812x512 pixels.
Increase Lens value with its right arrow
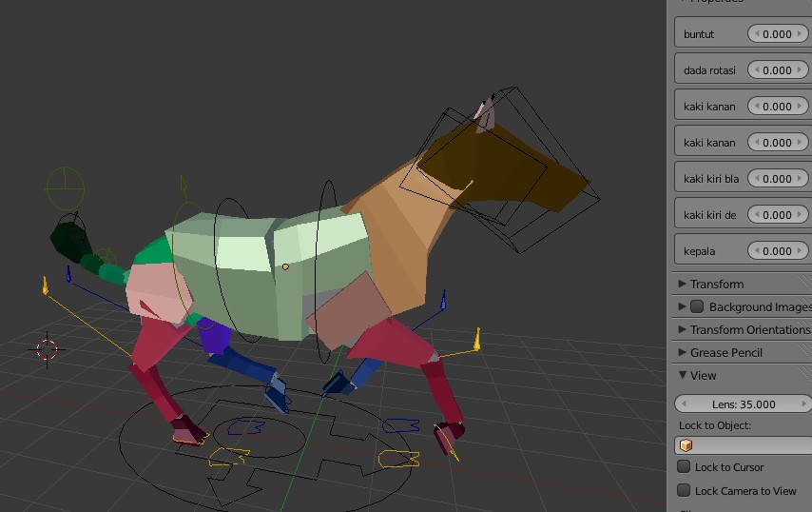coord(803,404)
